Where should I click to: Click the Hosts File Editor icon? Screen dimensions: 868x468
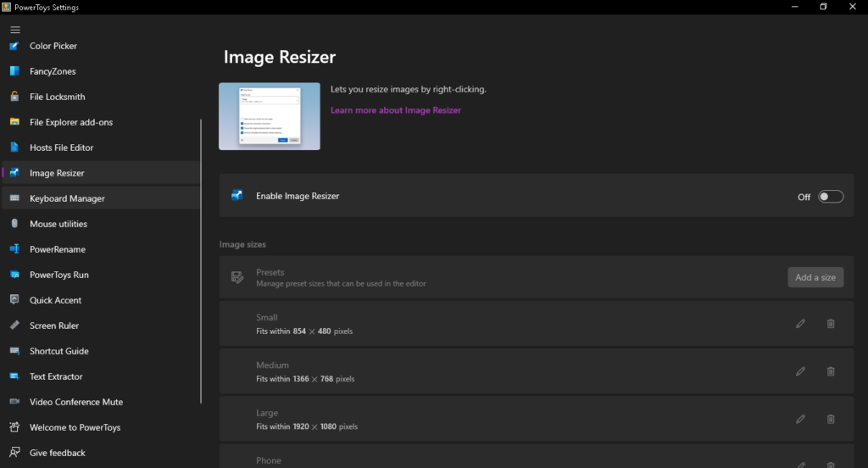coord(15,148)
